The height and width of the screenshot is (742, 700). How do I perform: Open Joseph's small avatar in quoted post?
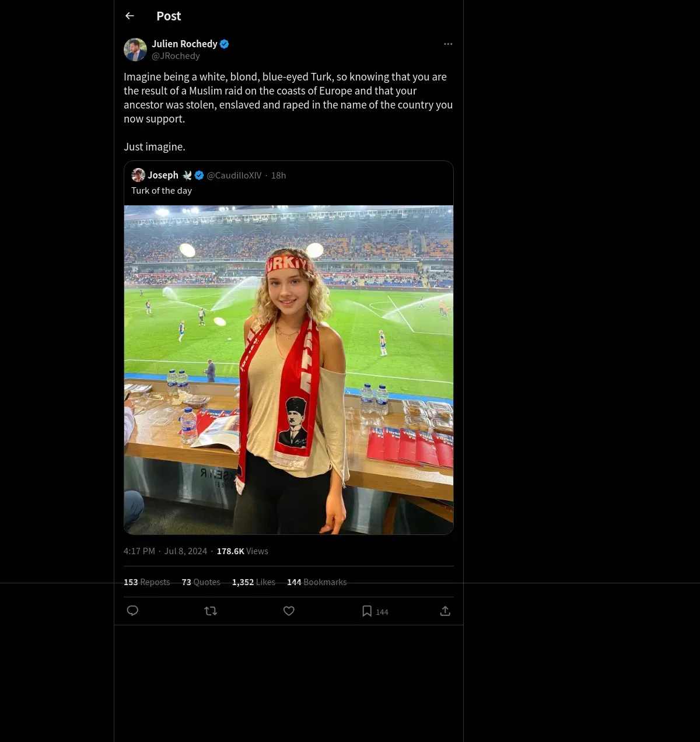click(138, 175)
